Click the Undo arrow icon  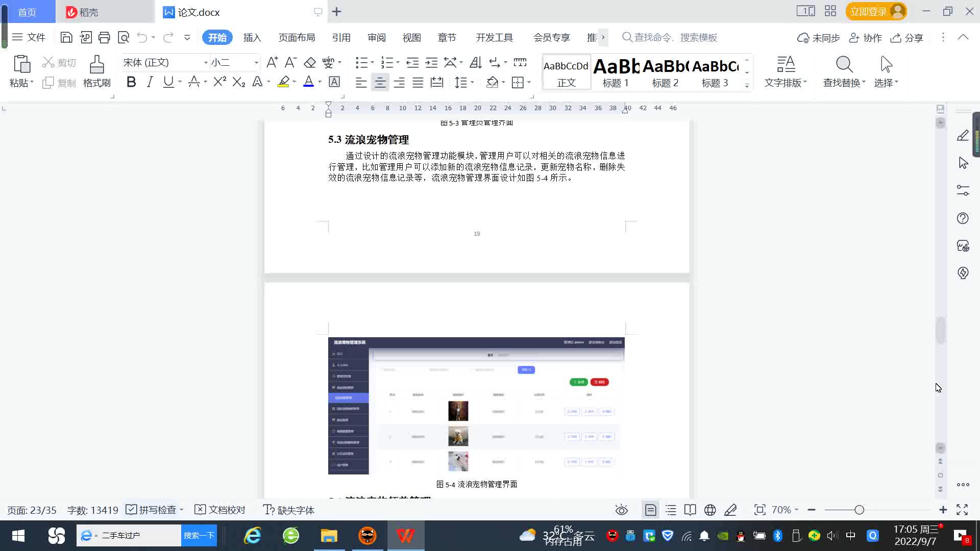142,37
